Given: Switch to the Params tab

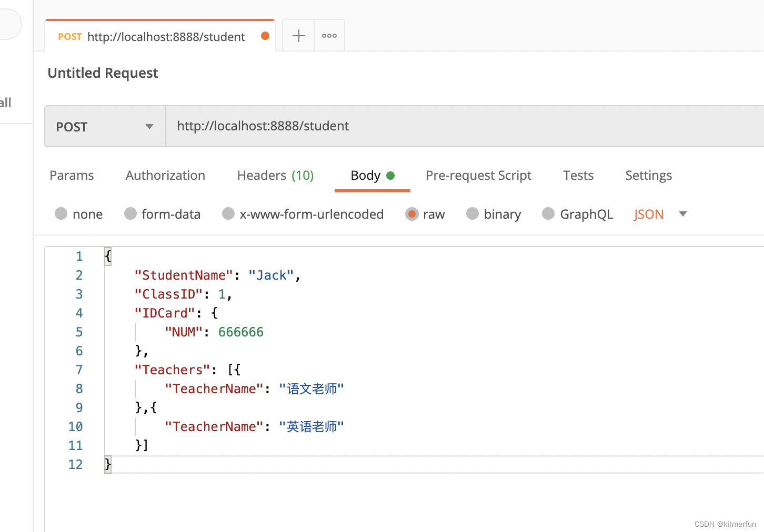Looking at the screenshot, I should coord(72,175).
